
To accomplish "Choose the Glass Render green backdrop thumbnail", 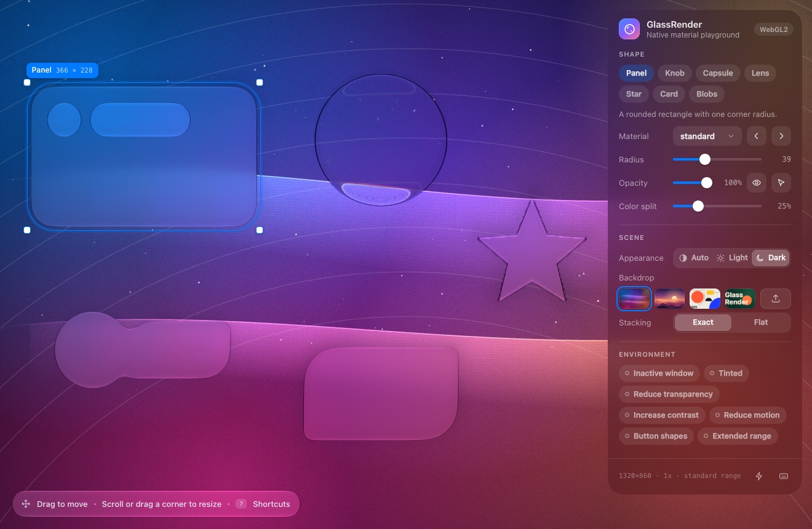I will 740,298.
